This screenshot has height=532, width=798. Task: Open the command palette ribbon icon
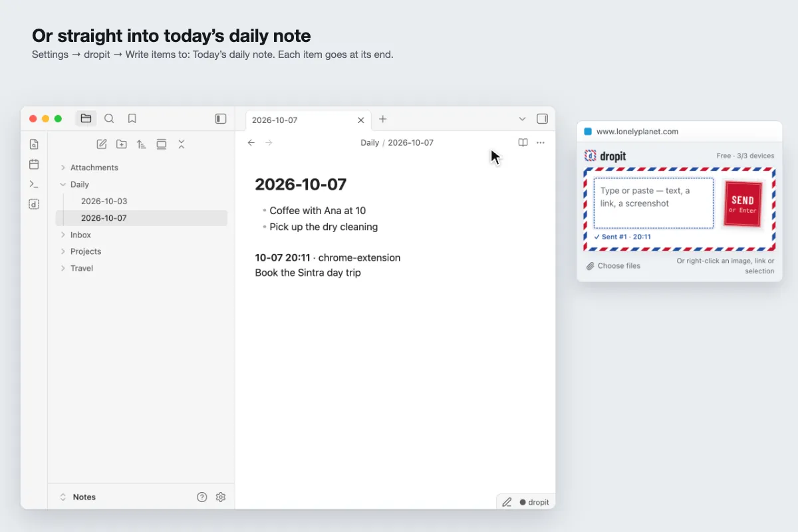[x=34, y=184]
